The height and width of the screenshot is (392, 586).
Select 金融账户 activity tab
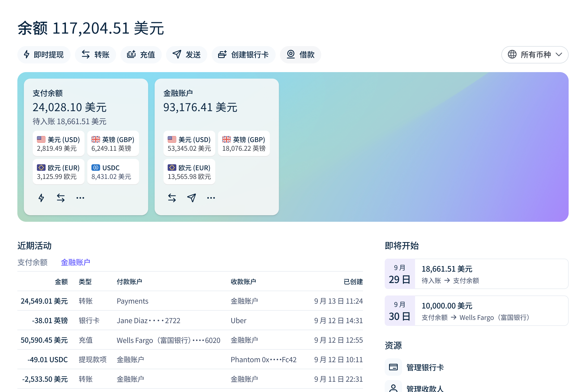click(x=75, y=262)
